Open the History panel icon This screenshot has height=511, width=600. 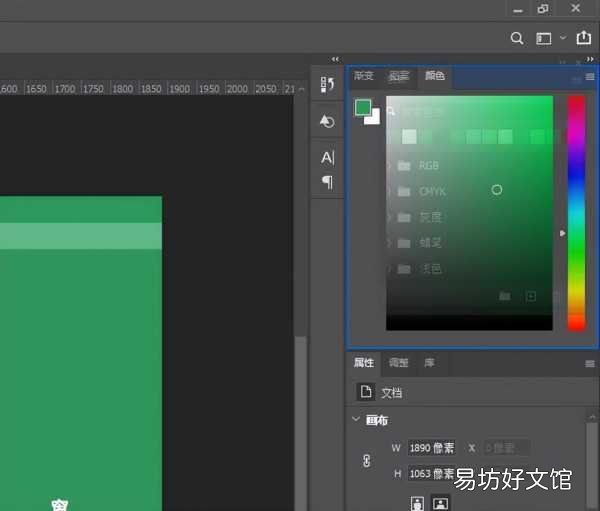(327, 84)
